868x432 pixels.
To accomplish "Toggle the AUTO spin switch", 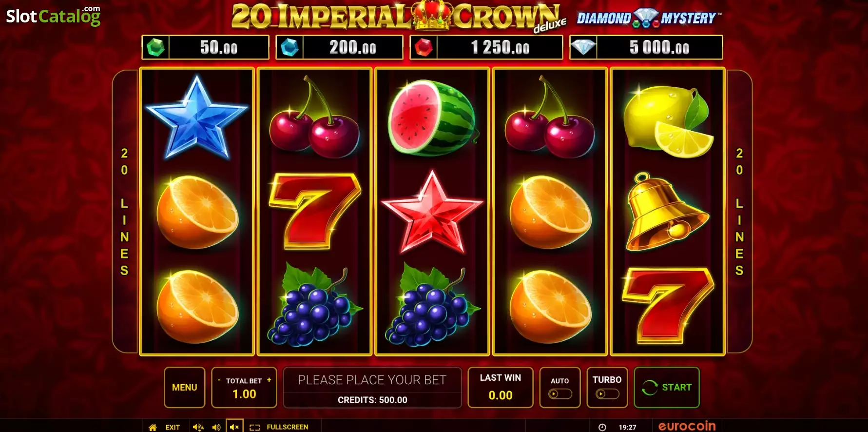I will coord(560,394).
